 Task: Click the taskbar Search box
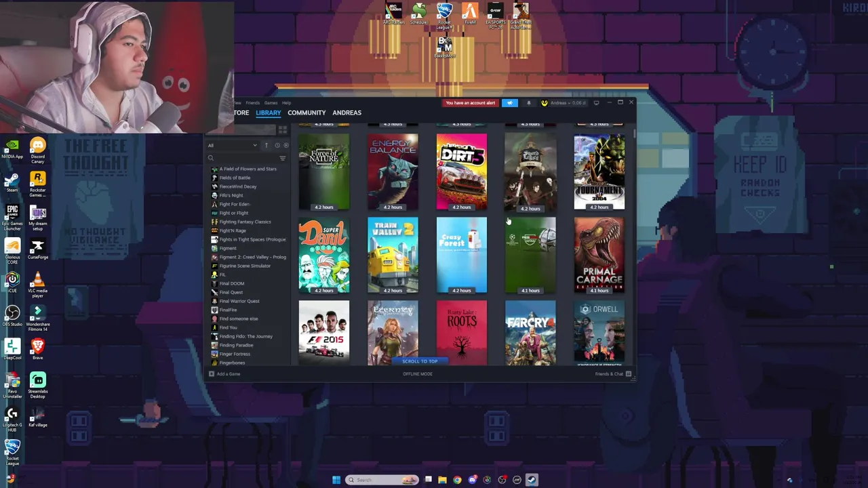coord(382,480)
